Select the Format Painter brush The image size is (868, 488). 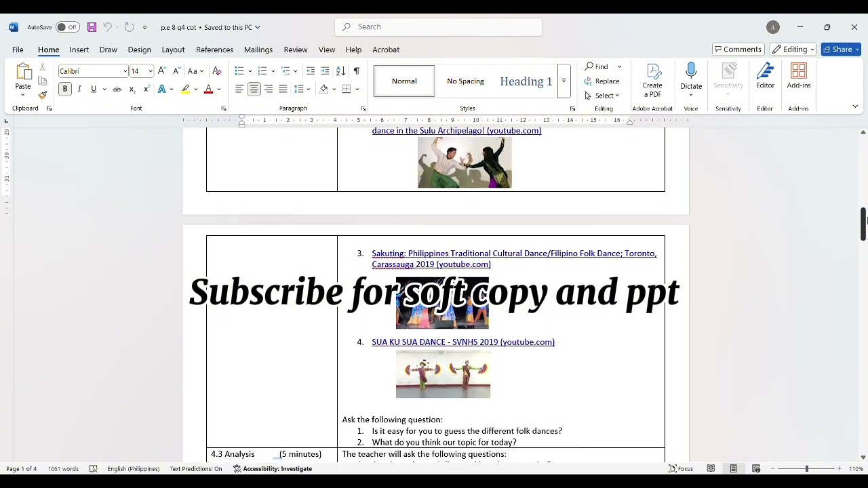(42, 95)
